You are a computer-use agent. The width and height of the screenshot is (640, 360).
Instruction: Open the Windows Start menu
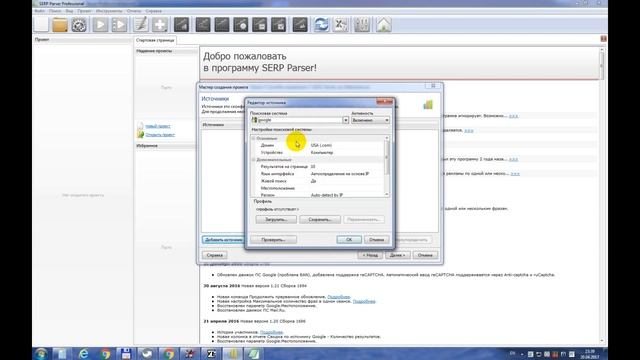pyautogui.click(x=41, y=353)
